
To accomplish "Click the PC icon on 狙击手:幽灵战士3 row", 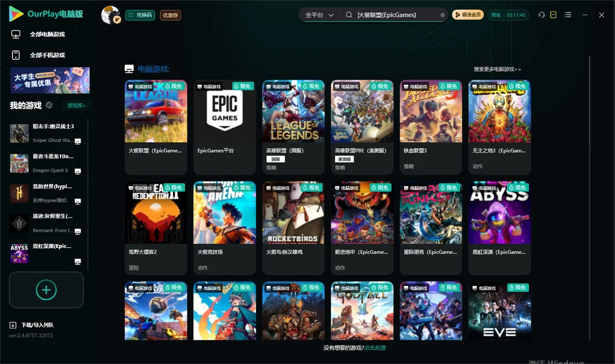I will click(77, 141).
